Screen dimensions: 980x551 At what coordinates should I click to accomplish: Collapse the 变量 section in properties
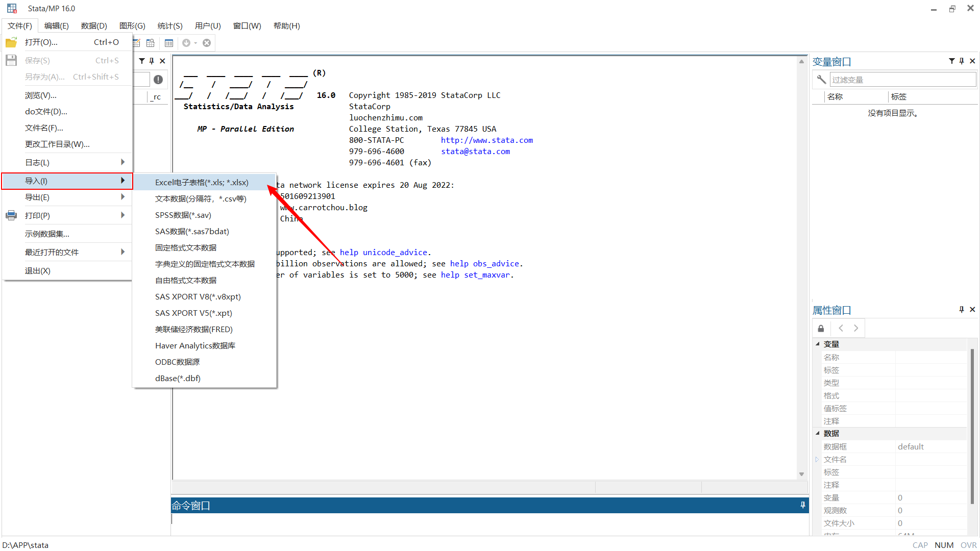pyautogui.click(x=818, y=344)
